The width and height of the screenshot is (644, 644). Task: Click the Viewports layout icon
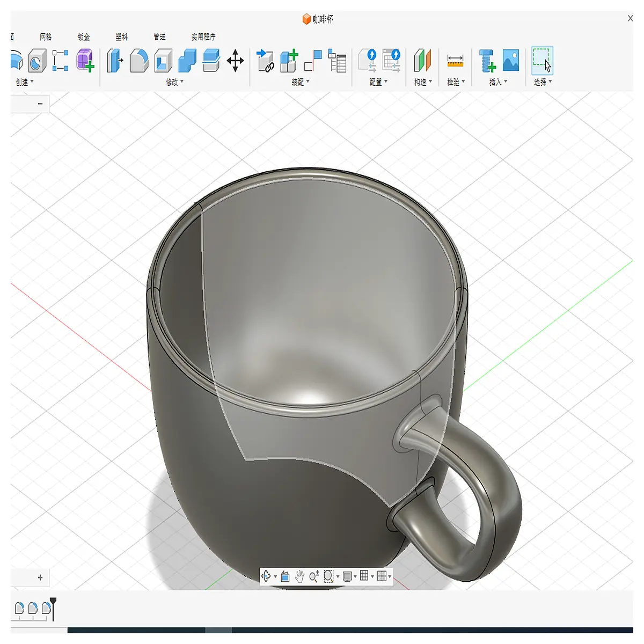[x=382, y=576]
